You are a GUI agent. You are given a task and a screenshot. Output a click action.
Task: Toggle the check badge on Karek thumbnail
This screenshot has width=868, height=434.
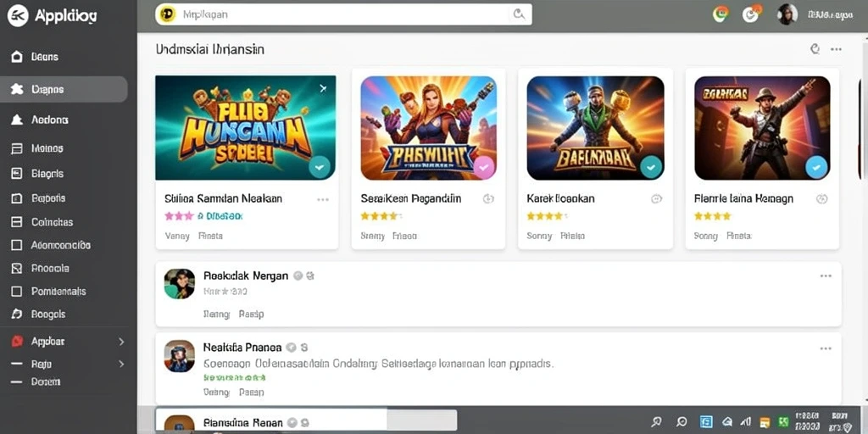651,166
